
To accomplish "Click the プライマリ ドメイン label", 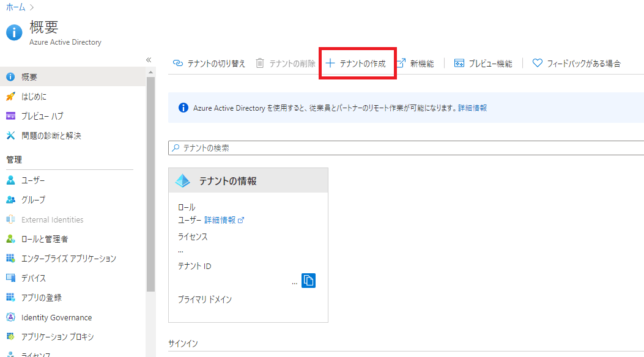I will [204, 300].
